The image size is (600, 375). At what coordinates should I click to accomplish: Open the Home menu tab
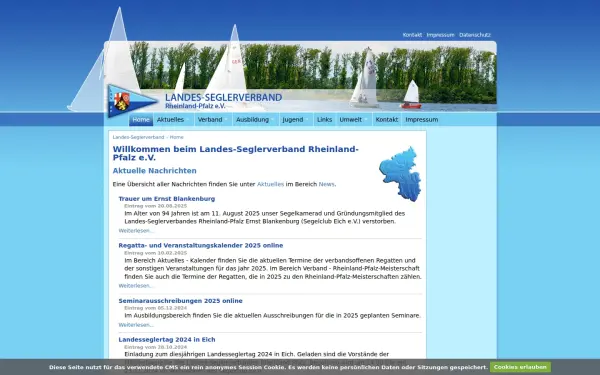tap(141, 119)
